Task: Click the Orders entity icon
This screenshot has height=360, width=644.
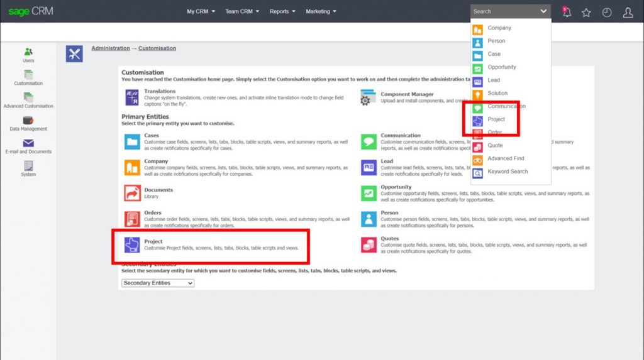Action: (x=132, y=219)
